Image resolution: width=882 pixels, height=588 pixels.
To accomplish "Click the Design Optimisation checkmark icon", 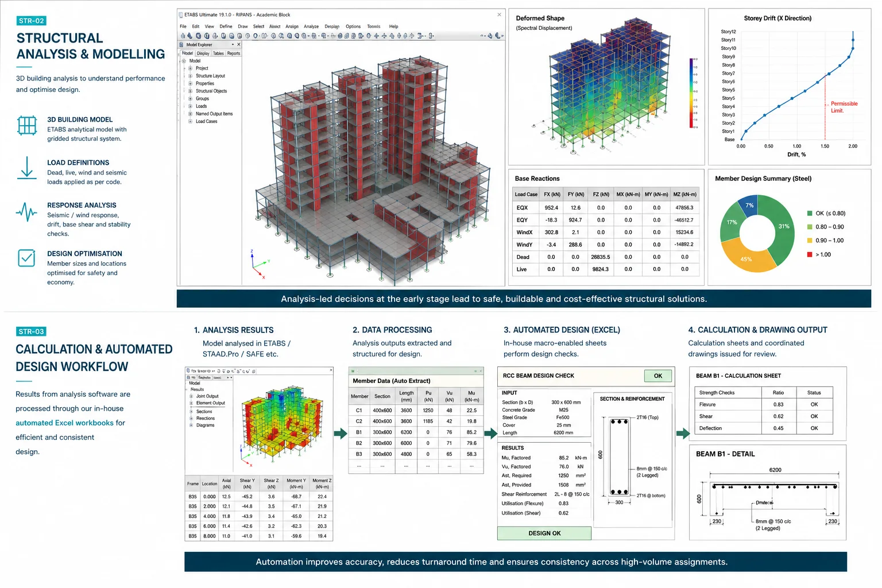I will point(26,258).
